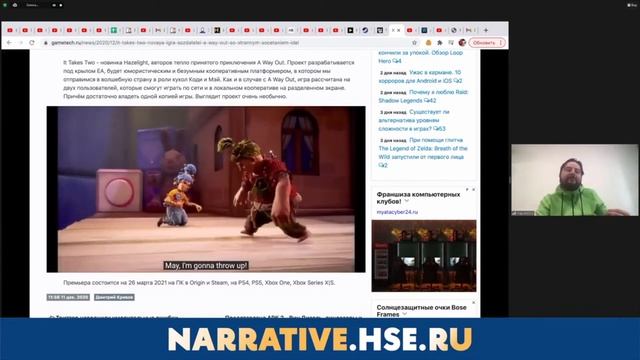Click the computer club ad image
This screenshot has height=360, width=640.
(x=424, y=256)
